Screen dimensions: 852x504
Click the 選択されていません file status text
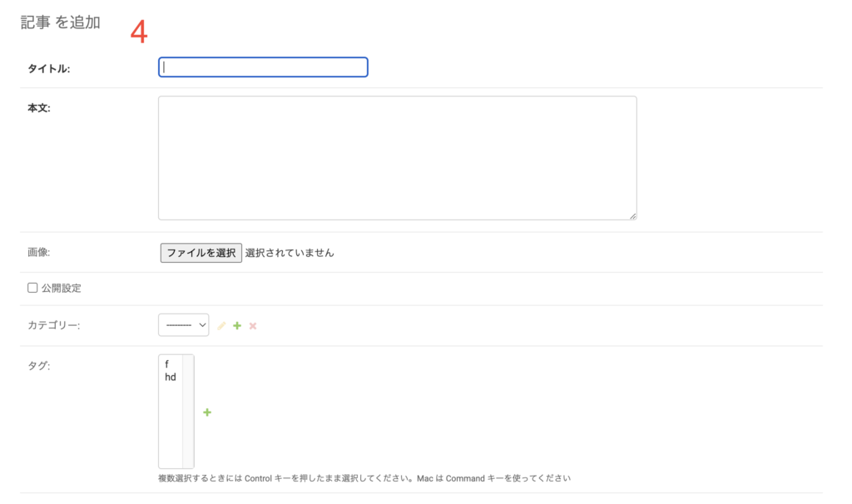tap(290, 253)
